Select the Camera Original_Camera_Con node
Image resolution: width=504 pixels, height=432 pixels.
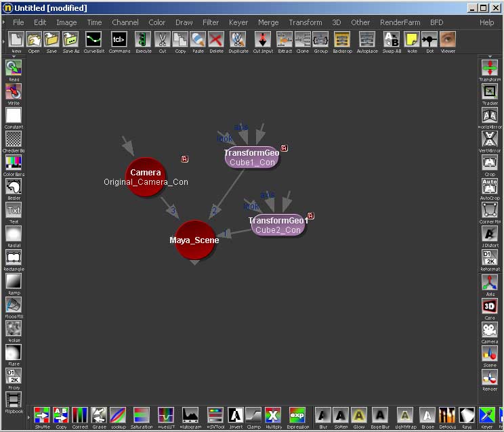146,177
